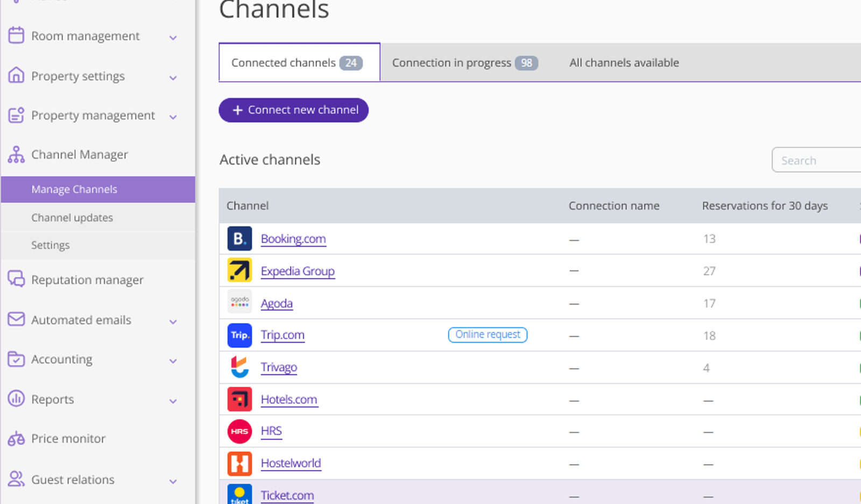Open Channel Manager Settings submenu item
Viewport: 861px width, 504px height.
51,245
